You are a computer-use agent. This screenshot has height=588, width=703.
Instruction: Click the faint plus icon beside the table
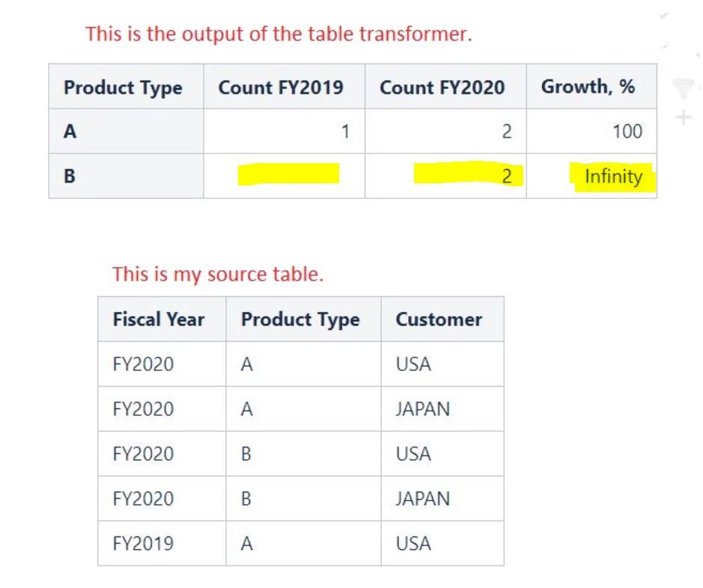[684, 117]
